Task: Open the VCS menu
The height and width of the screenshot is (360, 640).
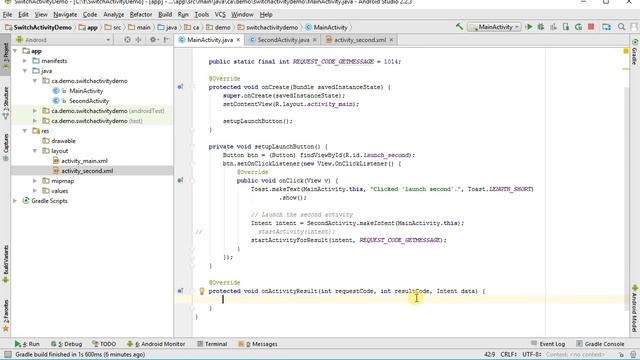Action: click(x=220, y=14)
